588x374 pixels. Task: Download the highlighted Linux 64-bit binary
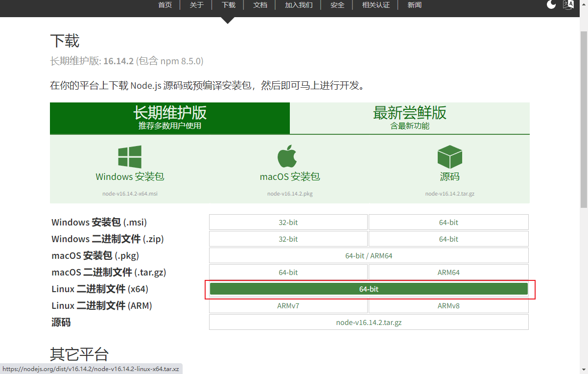(x=369, y=289)
